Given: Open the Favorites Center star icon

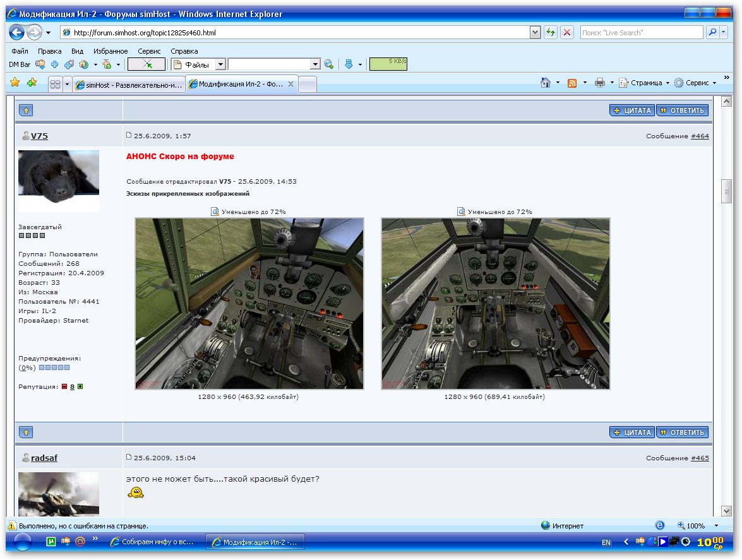Looking at the screenshot, I should click(x=15, y=82).
